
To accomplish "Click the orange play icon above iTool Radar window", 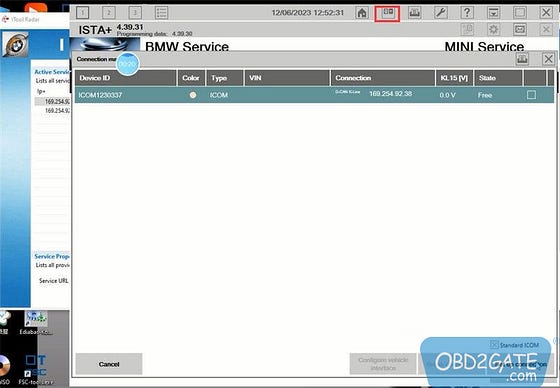I will pyautogui.click(x=36, y=8).
